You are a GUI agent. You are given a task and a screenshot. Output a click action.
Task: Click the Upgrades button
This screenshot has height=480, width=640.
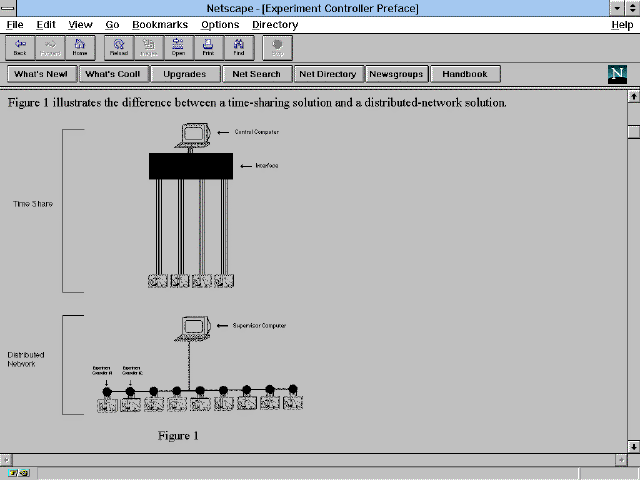185,74
